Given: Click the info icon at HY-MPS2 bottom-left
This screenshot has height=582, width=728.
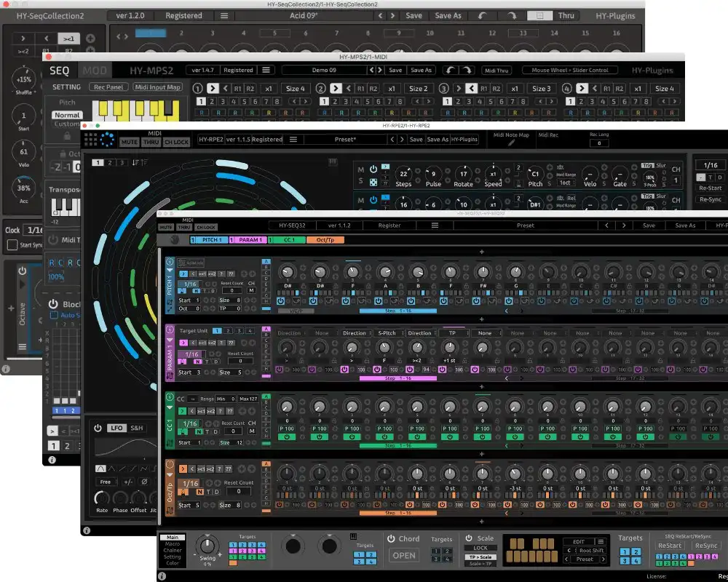Looking at the screenshot, I should click(52, 460).
